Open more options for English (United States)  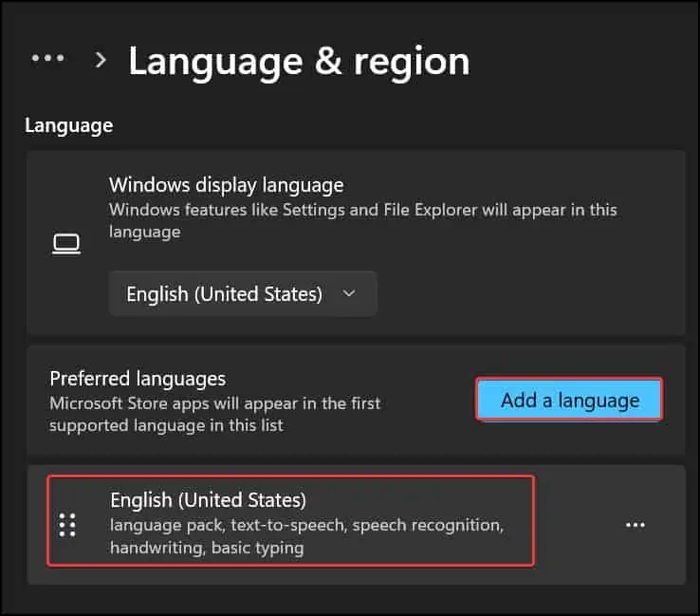(636, 525)
